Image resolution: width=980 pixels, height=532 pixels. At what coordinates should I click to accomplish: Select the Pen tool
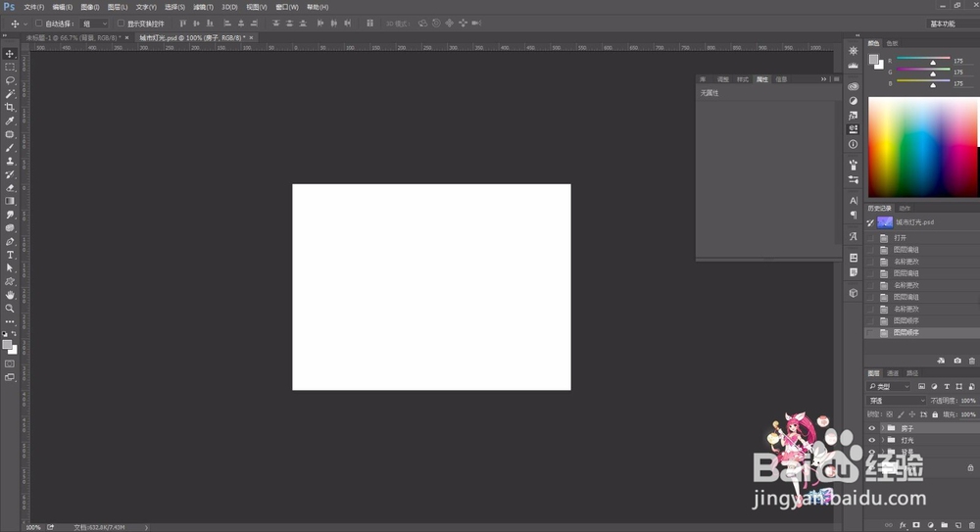click(x=10, y=241)
